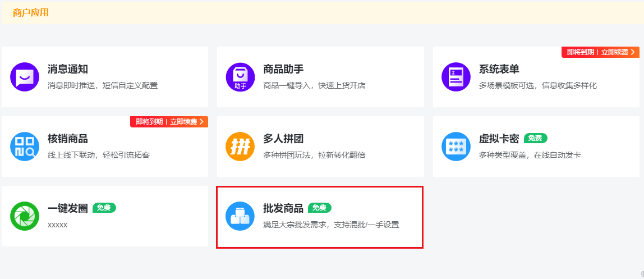Click the 商户应用 section header
This screenshot has width=644, height=279.
click(x=31, y=13)
